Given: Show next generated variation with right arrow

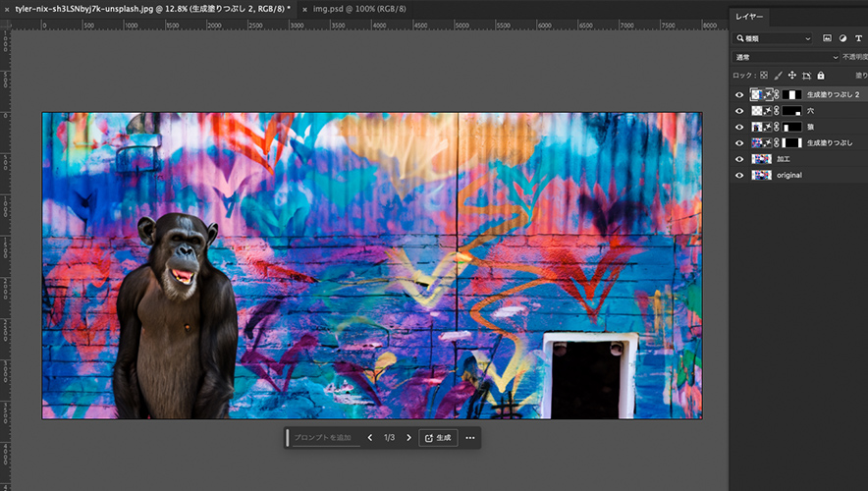Looking at the screenshot, I should tap(408, 438).
